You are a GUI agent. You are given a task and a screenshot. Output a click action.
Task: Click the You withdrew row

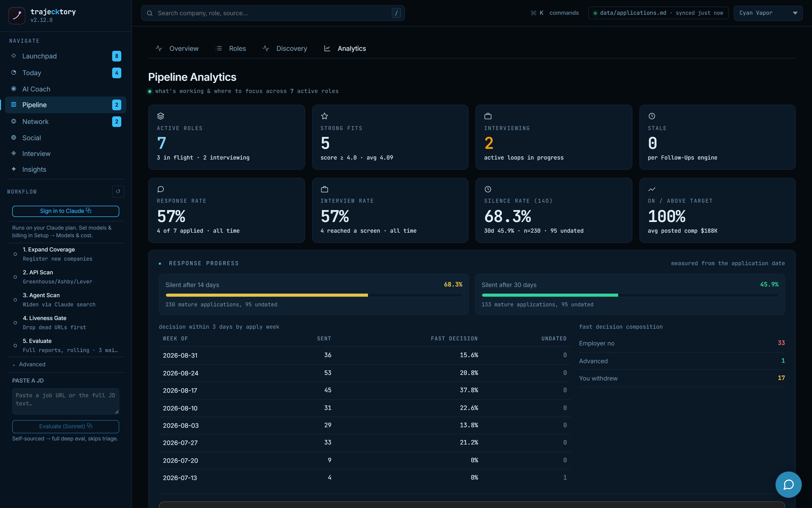click(x=682, y=378)
